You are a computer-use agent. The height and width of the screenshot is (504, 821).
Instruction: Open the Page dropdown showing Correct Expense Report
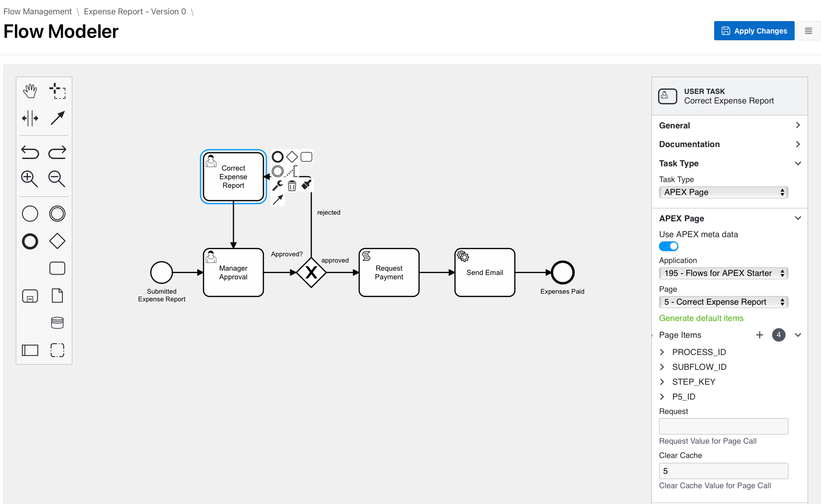point(723,302)
